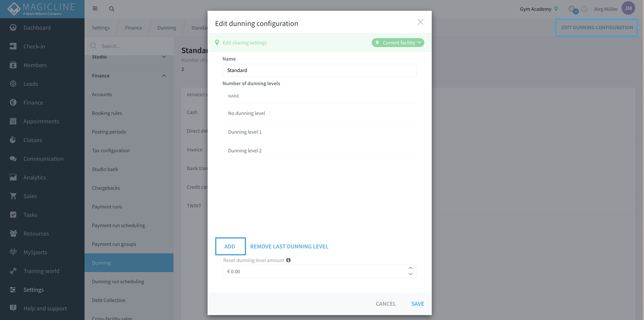Increase the reset dunning level amount

tap(410, 268)
